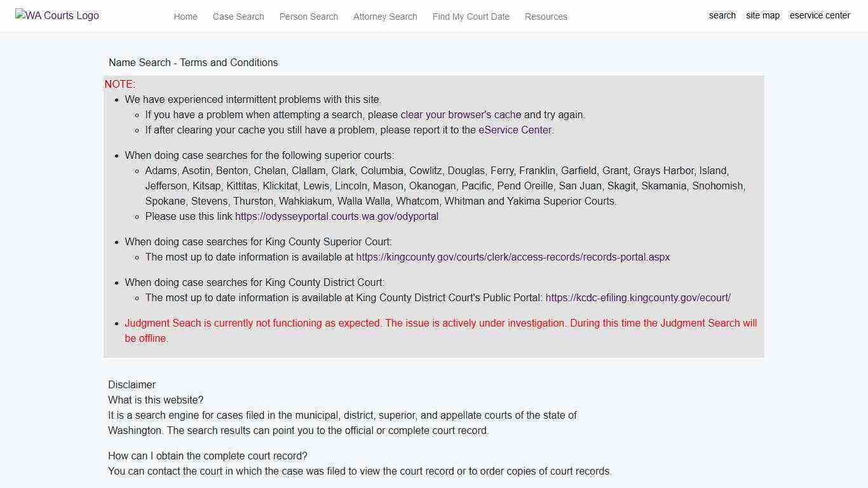Visit the King County records portal link
Image resolution: width=868 pixels, height=488 pixels.
tap(513, 257)
